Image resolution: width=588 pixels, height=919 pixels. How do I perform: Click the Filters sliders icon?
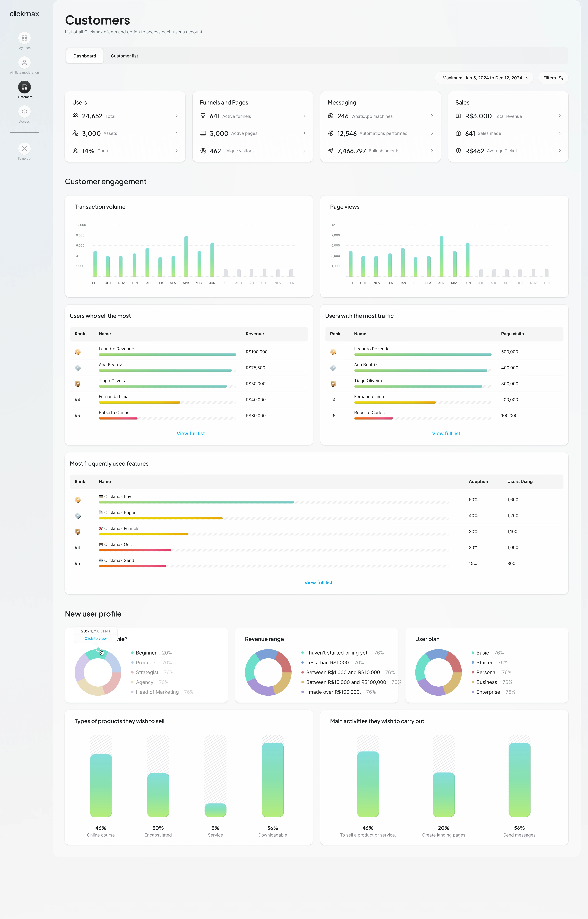(561, 78)
